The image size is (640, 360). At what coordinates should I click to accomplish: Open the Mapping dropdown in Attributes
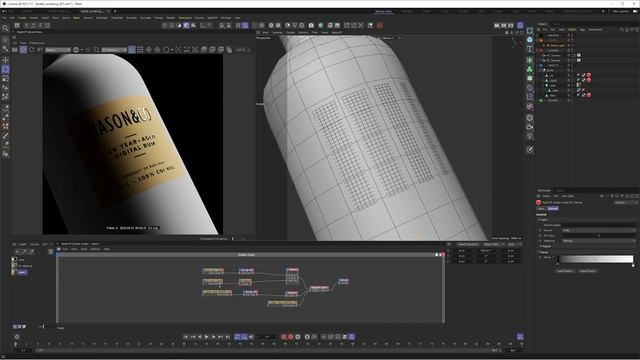pos(598,241)
